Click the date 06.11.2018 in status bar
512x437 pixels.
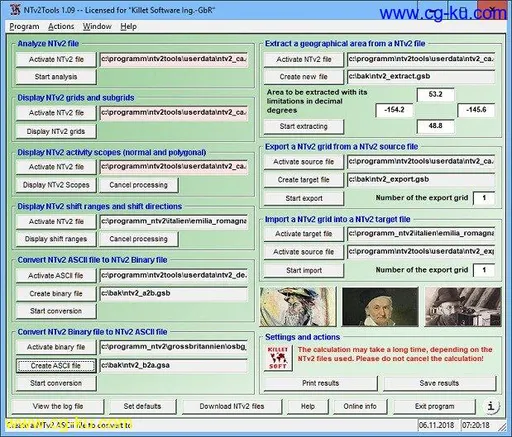(x=436, y=425)
